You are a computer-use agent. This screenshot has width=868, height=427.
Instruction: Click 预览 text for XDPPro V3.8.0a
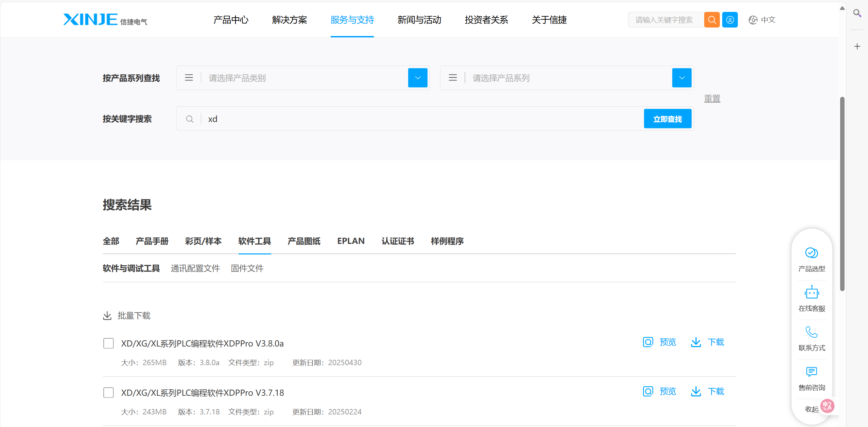668,342
